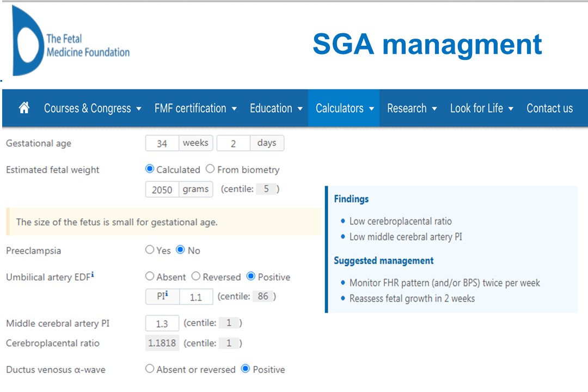Image resolution: width=588 pixels, height=392 pixels.
Task: Click the gestational age days field
Action: (x=233, y=144)
